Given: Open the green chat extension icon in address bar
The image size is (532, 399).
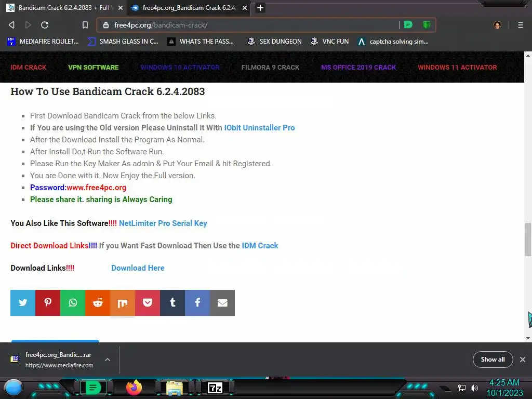Looking at the screenshot, I should tap(408, 25).
